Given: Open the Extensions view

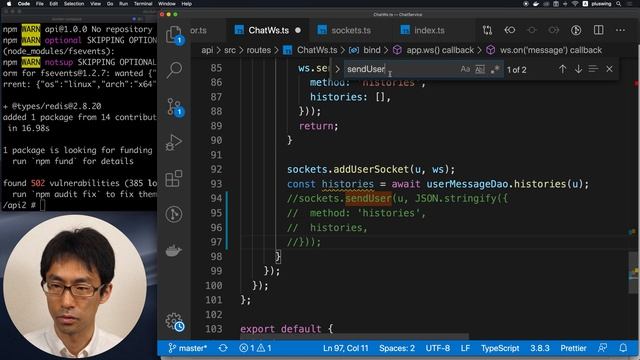Looking at the screenshot, I should (174, 178).
